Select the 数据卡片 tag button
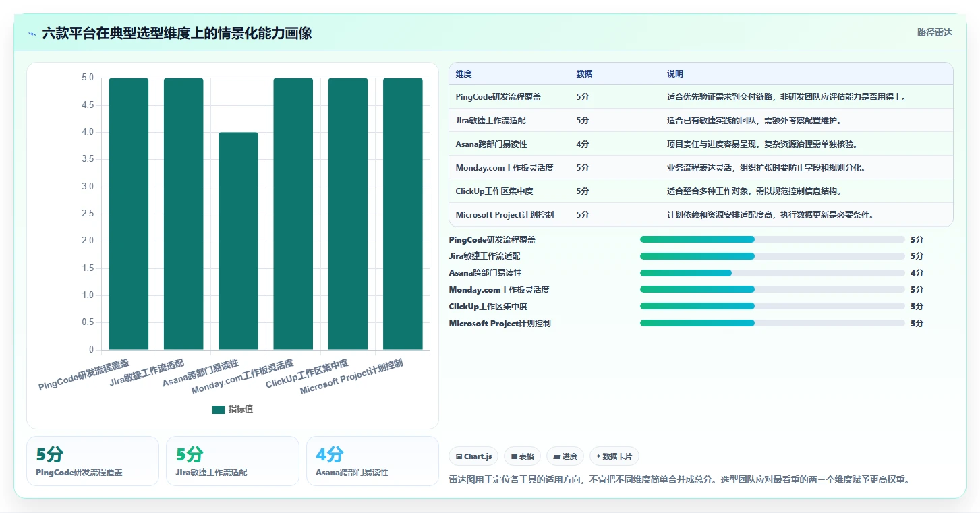 click(614, 456)
